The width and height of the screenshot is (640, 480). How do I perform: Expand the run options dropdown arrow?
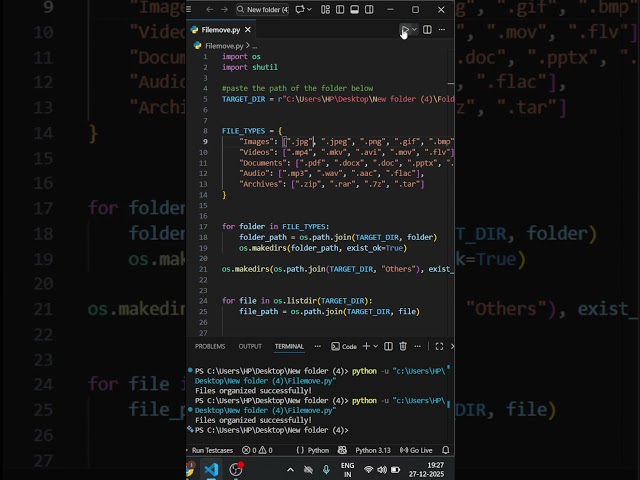[414, 29]
